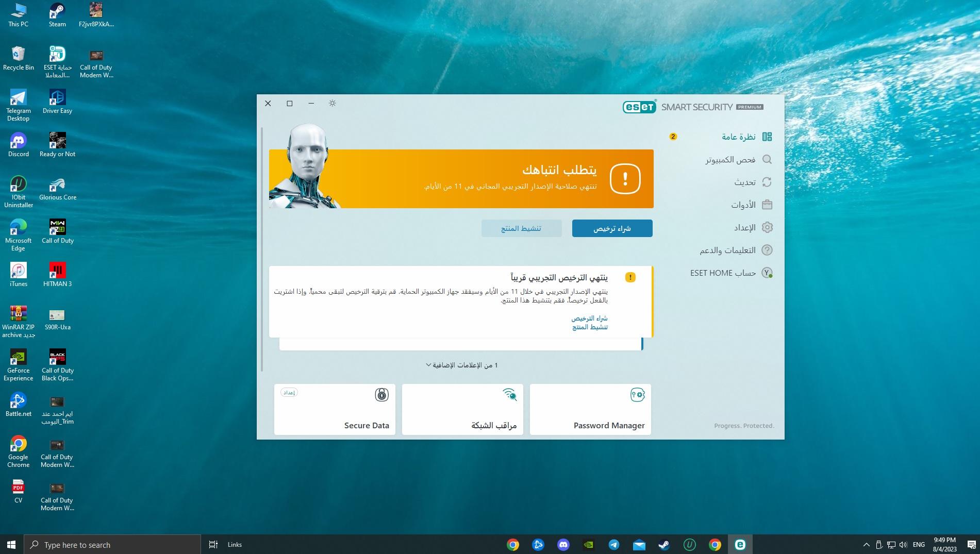Click the setup (إعداد) tag on Secure Data

(x=289, y=393)
